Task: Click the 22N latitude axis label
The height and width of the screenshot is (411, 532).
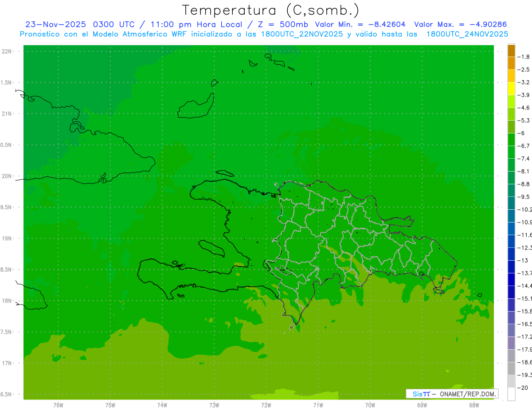Action: [x=6, y=51]
